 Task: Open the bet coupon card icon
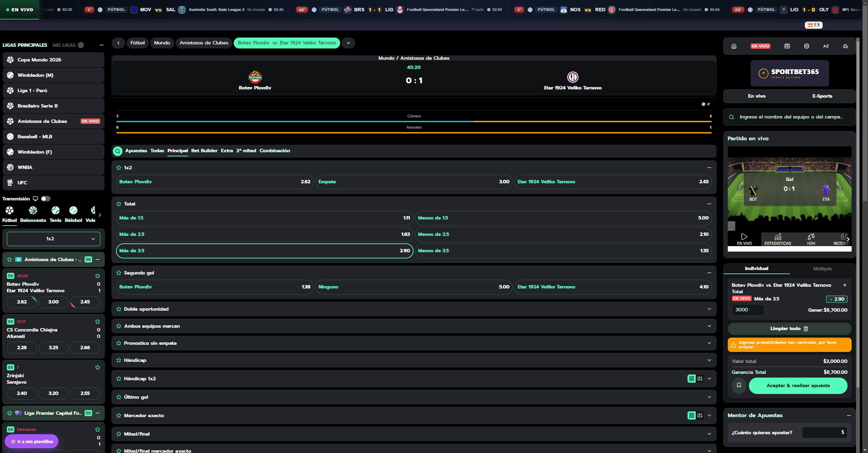[787, 46]
